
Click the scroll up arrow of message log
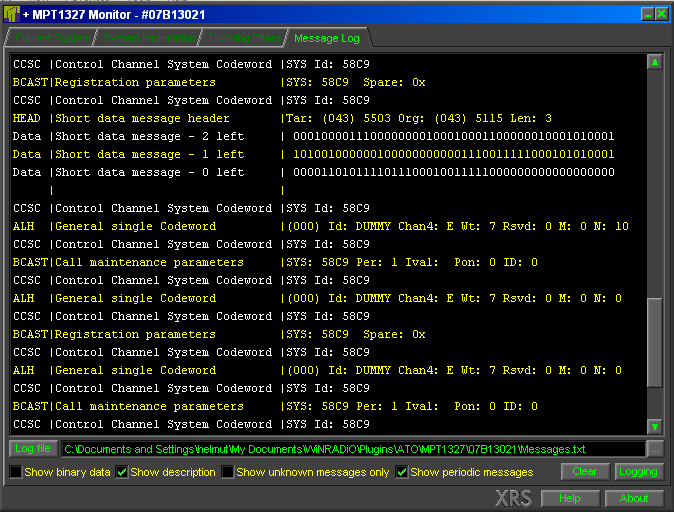pyautogui.click(x=655, y=62)
